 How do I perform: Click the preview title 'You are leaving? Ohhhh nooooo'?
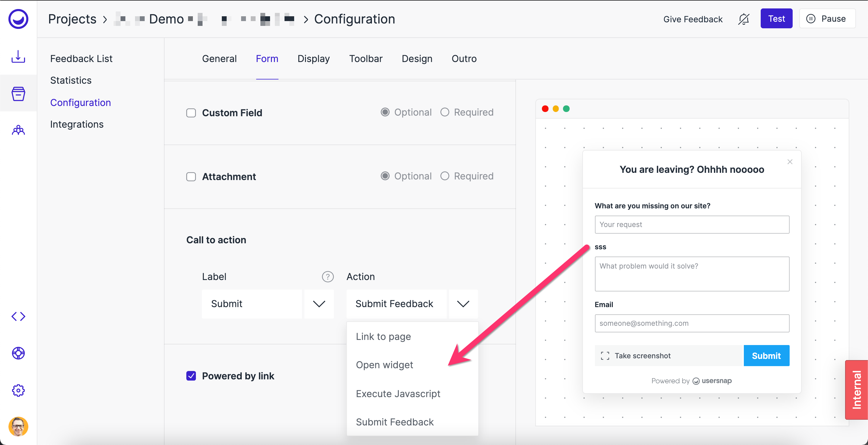point(692,169)
